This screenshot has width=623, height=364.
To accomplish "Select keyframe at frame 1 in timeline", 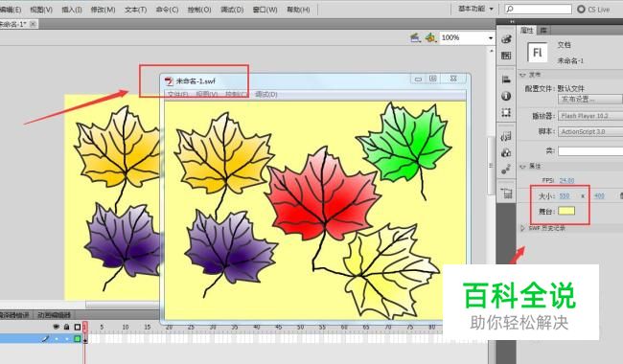I will 85,339.
